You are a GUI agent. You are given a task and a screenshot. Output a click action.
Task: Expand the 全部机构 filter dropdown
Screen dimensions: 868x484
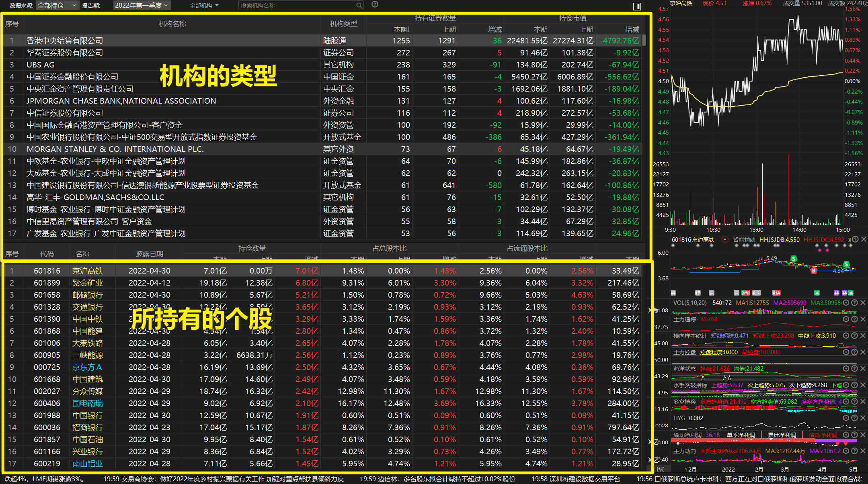[204, 6]
